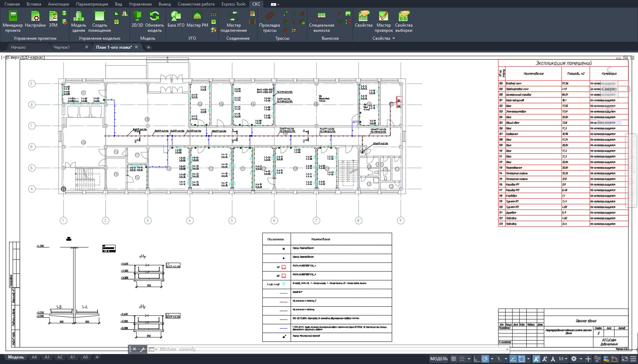Open the Express Tools ribbon tab
The width and height of the screenshot is (638, 364).
tap(233, 4)
